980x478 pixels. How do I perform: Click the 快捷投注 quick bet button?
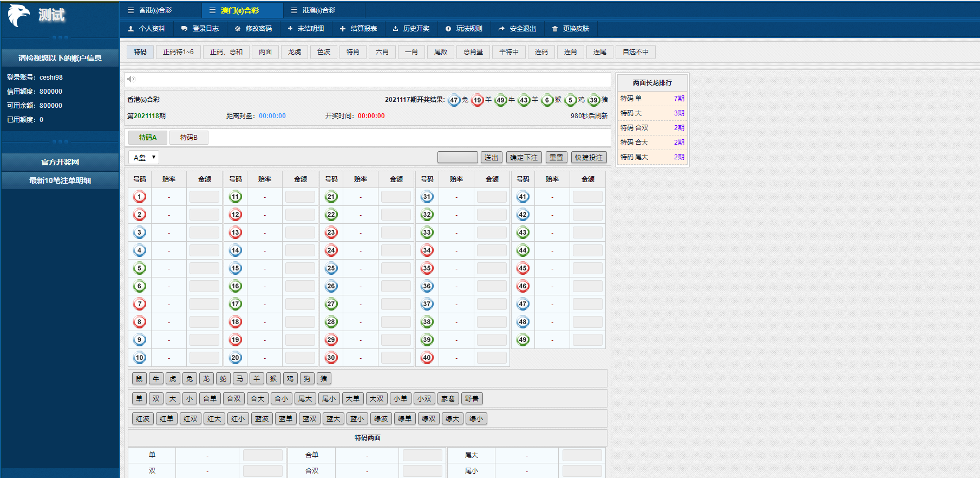589,158
